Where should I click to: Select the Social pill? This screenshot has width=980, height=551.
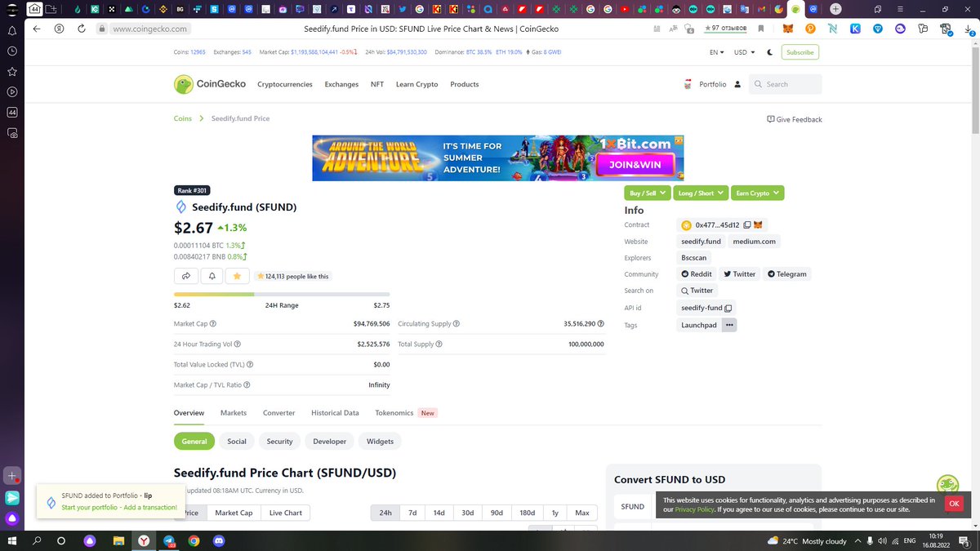point(237,442)
